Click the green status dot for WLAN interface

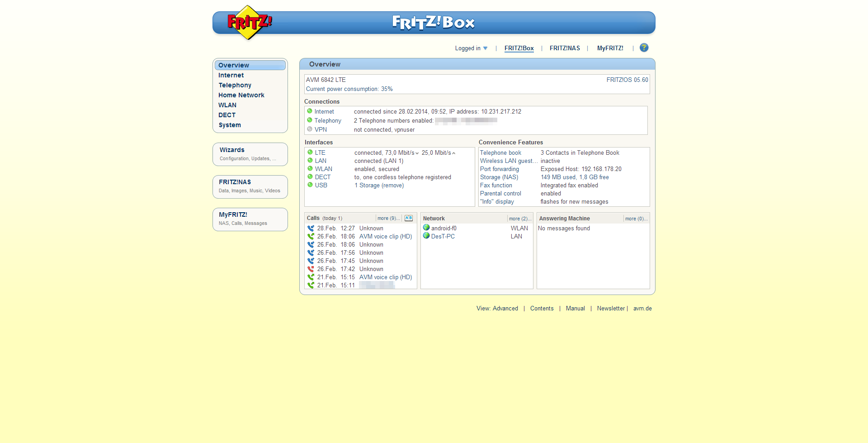point(310,168)
